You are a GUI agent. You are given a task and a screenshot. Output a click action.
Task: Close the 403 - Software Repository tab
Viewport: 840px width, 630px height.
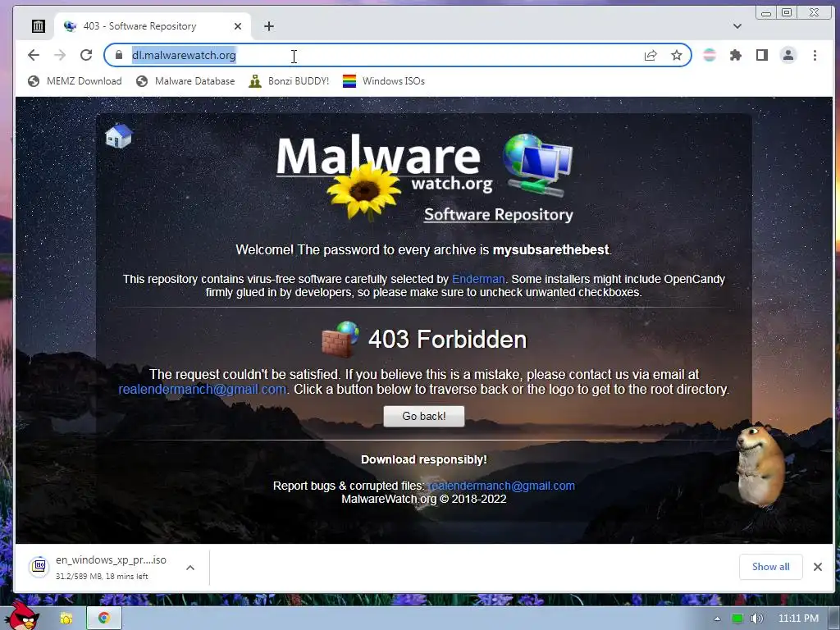pos(238,26)
